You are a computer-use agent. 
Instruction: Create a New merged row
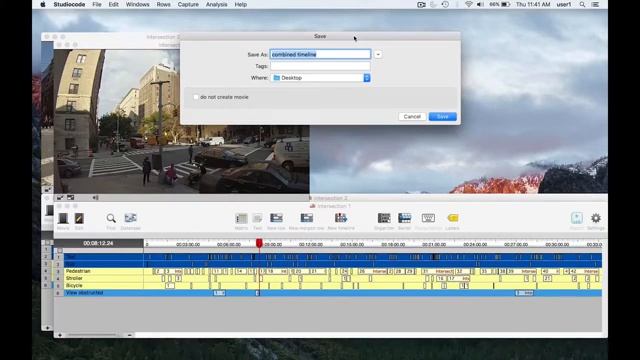[x=307, y=218]
